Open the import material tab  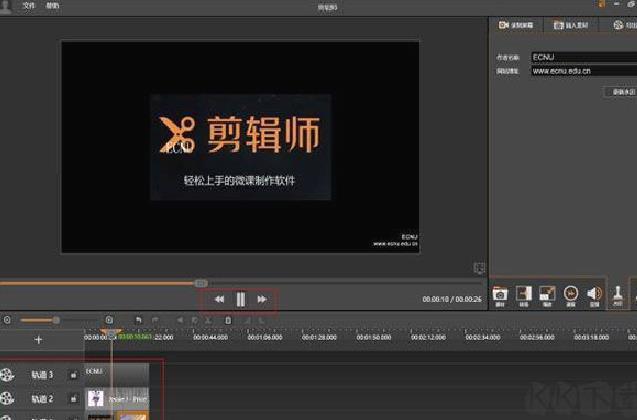point(571,25)
